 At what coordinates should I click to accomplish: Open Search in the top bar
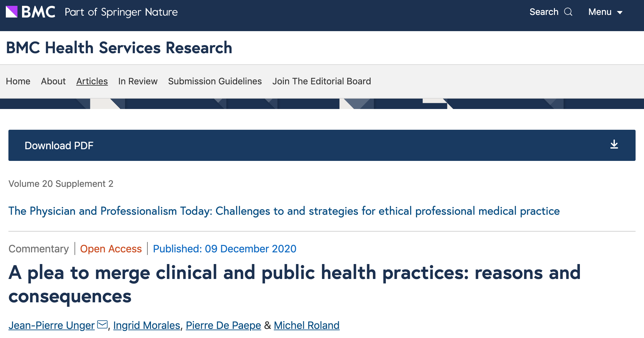551,12
